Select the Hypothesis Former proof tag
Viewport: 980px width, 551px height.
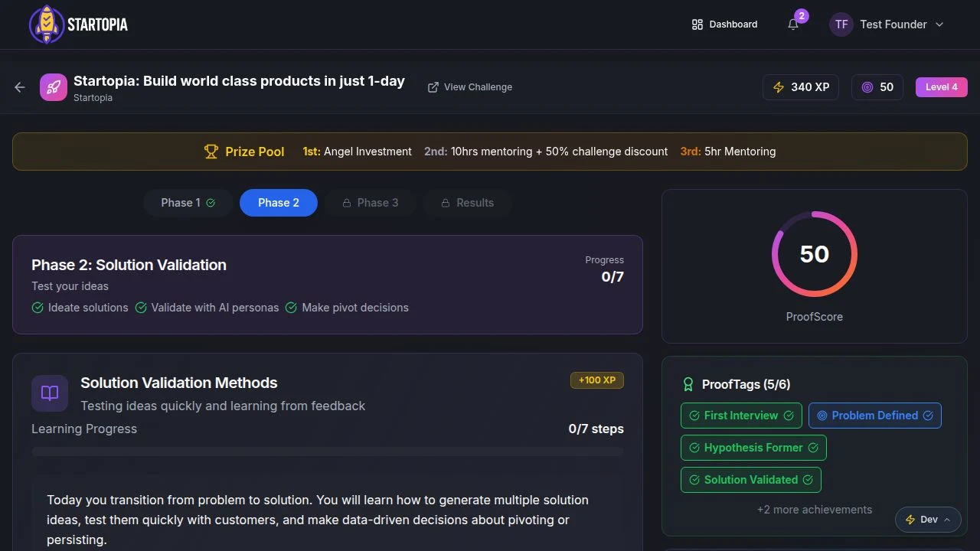[753, 448]
